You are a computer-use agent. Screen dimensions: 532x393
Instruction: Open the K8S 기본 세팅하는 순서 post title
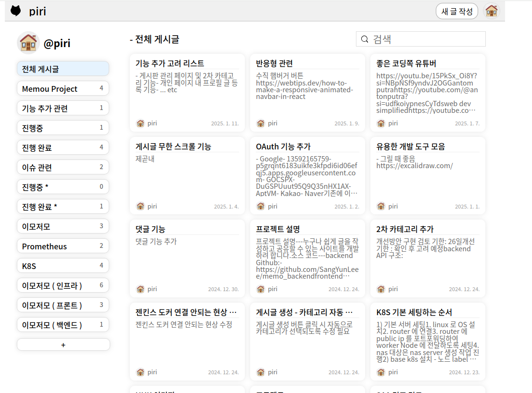(x=414, y=312)
